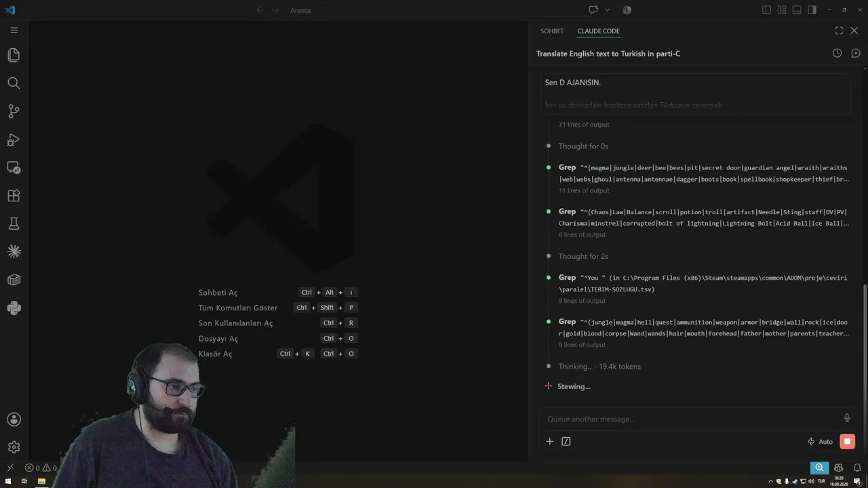Open the Search view in the activity bar
Viewport: 868px width, 488px height.
pyautogui.click(x=14, y=83)
